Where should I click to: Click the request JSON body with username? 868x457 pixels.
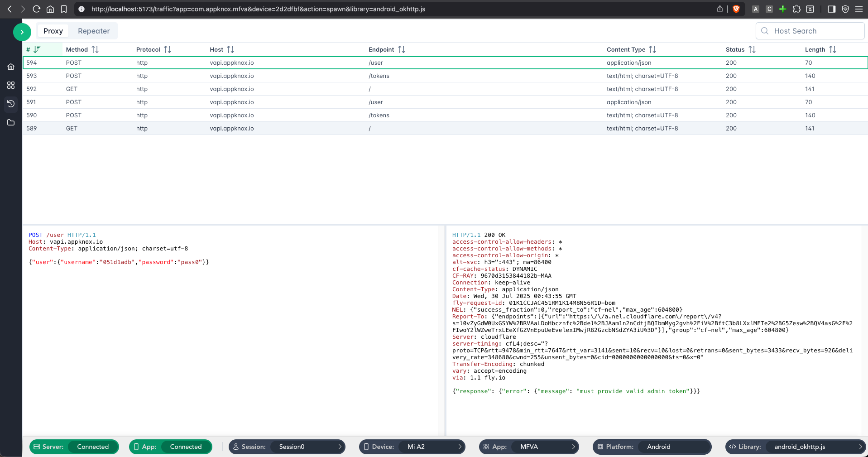pyautogui.click(x=119, y=262)
